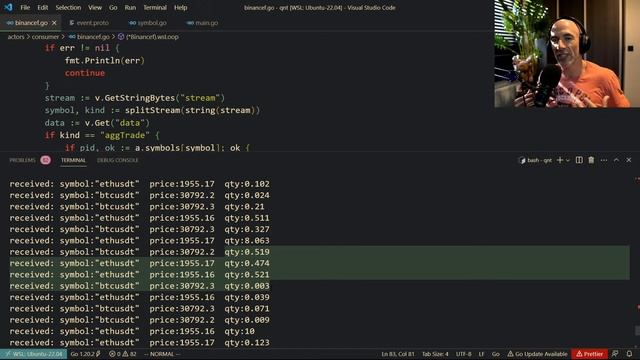Click the v.Get("data") code line

tap(97, 123)
